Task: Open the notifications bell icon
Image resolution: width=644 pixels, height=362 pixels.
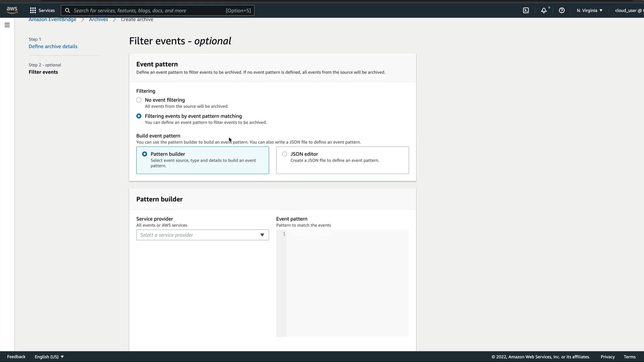Action: (x=544, y=10)
